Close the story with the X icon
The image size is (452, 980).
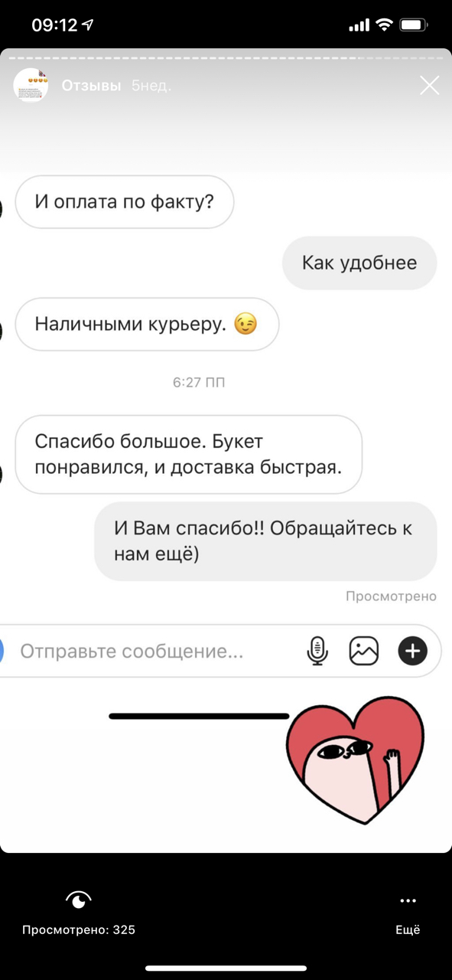tap(430, 85)
